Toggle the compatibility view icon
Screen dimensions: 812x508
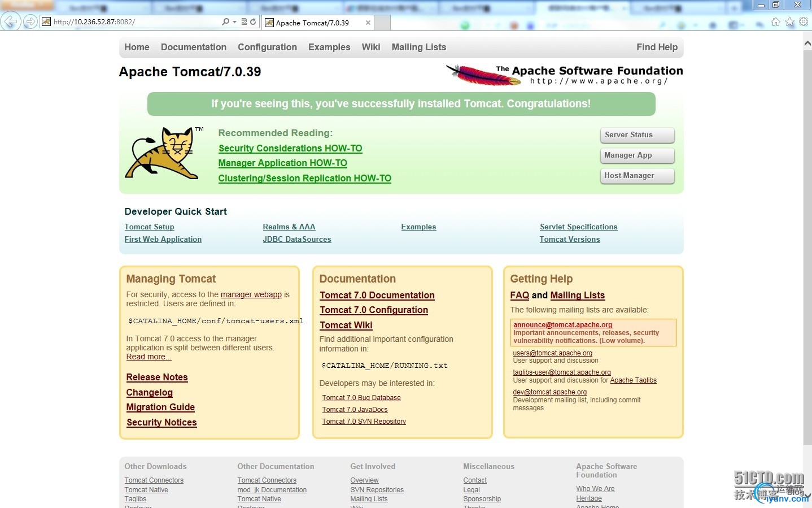[x=245, y=21]
